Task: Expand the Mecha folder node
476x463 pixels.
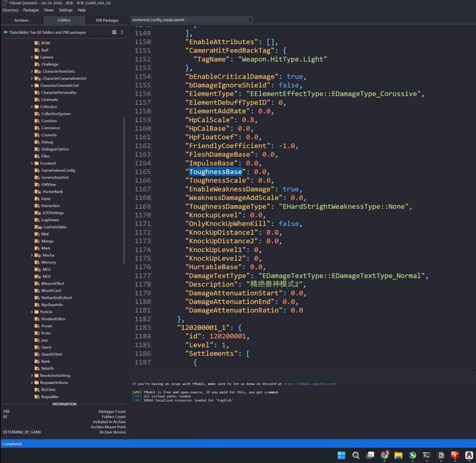Action: point(32,255)
